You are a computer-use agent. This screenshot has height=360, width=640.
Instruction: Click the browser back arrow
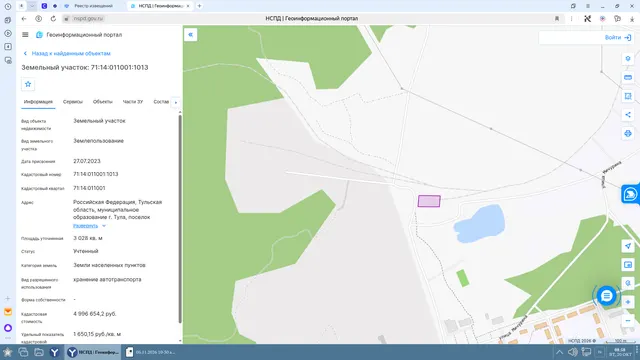pos(24,19)
